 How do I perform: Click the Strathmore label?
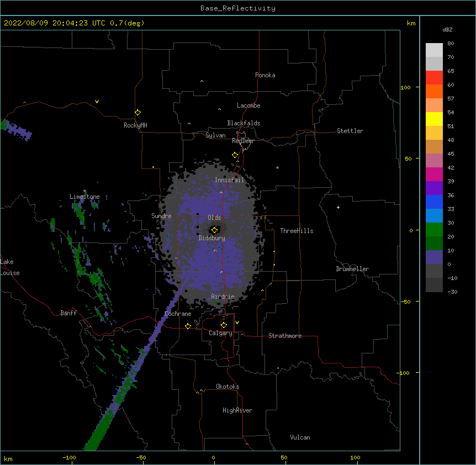pos(285,336)
